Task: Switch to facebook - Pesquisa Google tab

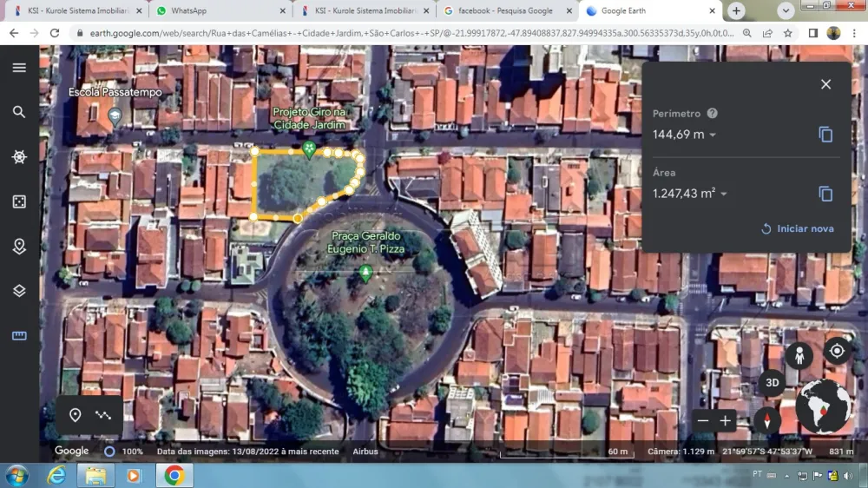Action: click(503, 10)
